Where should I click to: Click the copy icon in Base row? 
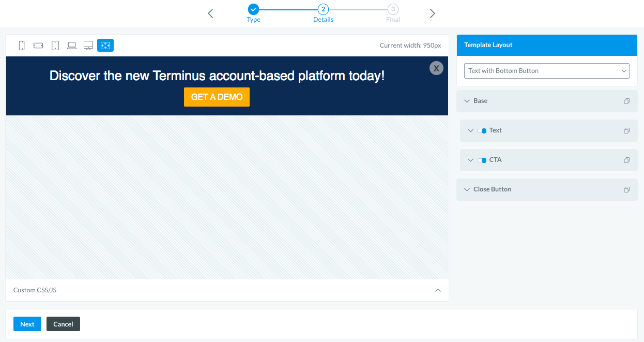pos(627,101)
